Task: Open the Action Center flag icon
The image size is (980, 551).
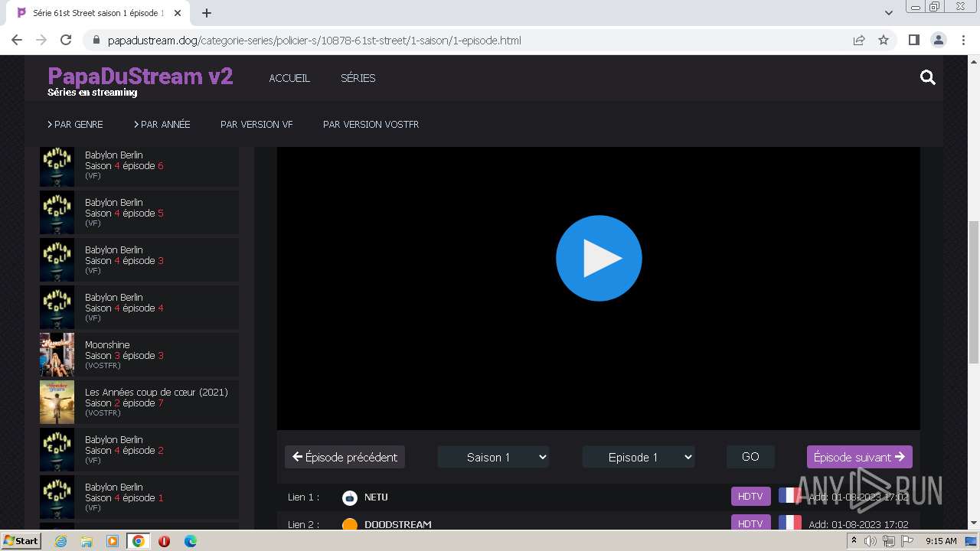Action: click(x=907, y=541)
